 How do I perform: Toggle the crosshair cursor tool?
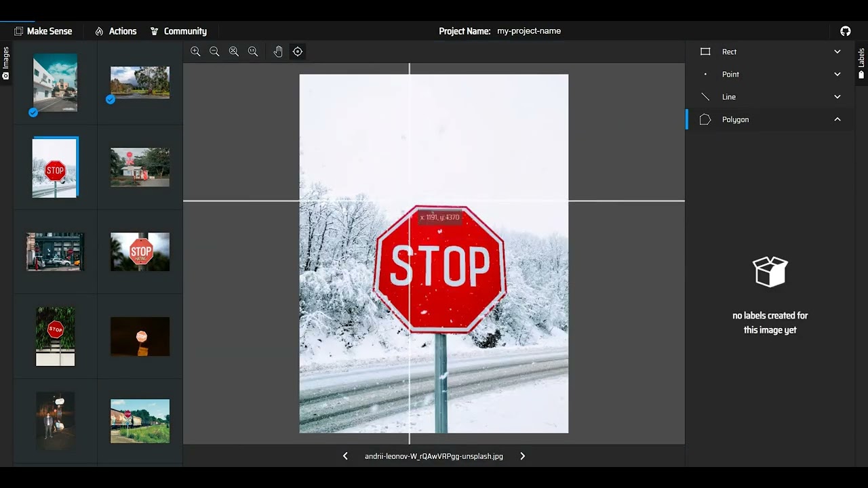pos(298,52)
